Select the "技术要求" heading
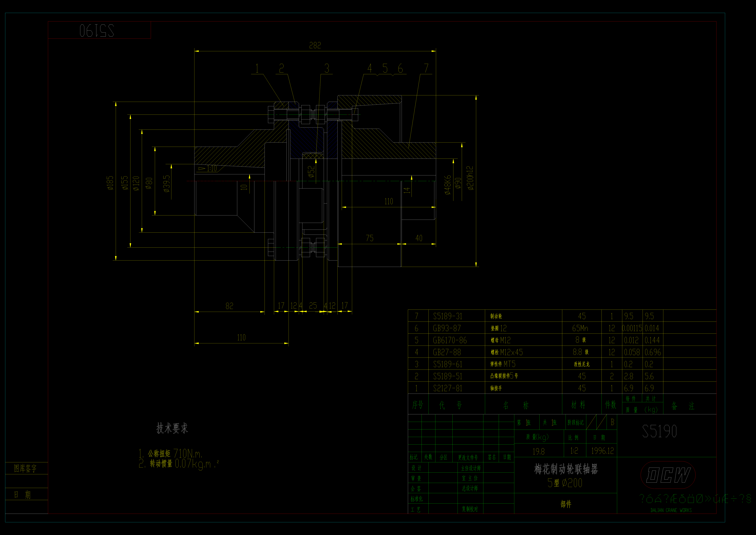Image resolution: width=756 pixels, height=535 pixels. pyautogui.click(x=172, y=428)
